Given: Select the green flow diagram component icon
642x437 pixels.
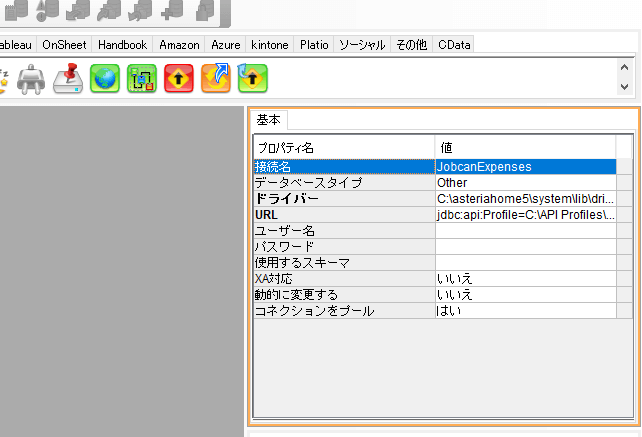Looking at the screenshot, I should 142,78.
